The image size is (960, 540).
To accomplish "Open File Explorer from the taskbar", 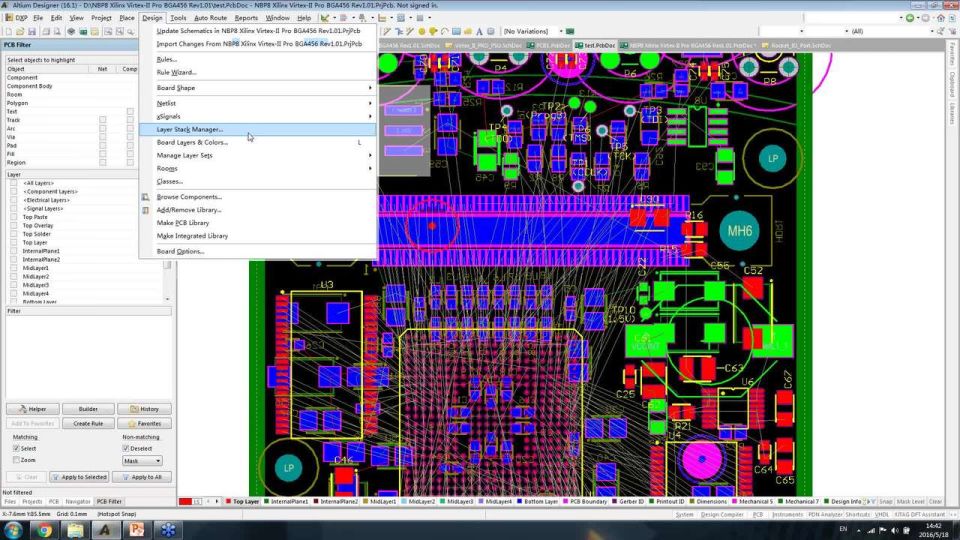I will click(x=75, y=530).
